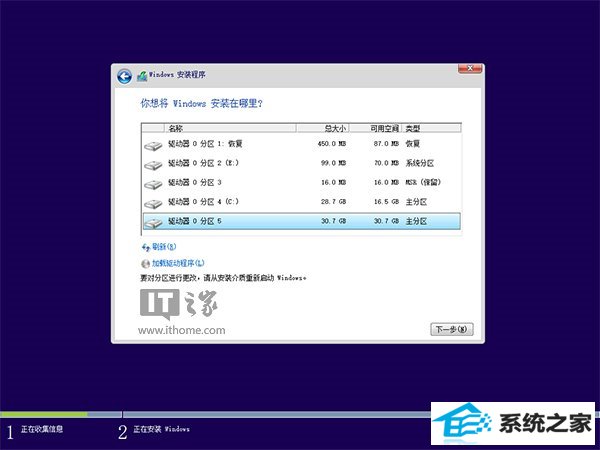Select row 驱动器 0 分区 2 (E:)
Screen dimensions: 600x450
point(302,163)
